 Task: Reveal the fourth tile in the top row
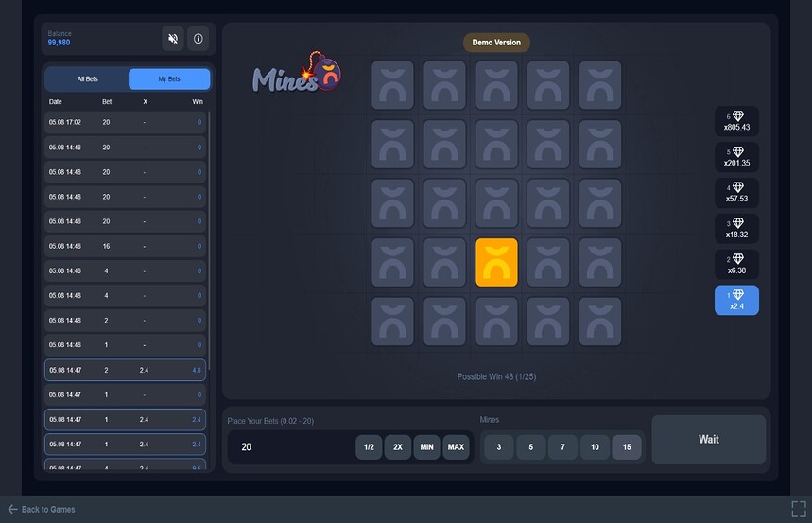click(548, 85)
